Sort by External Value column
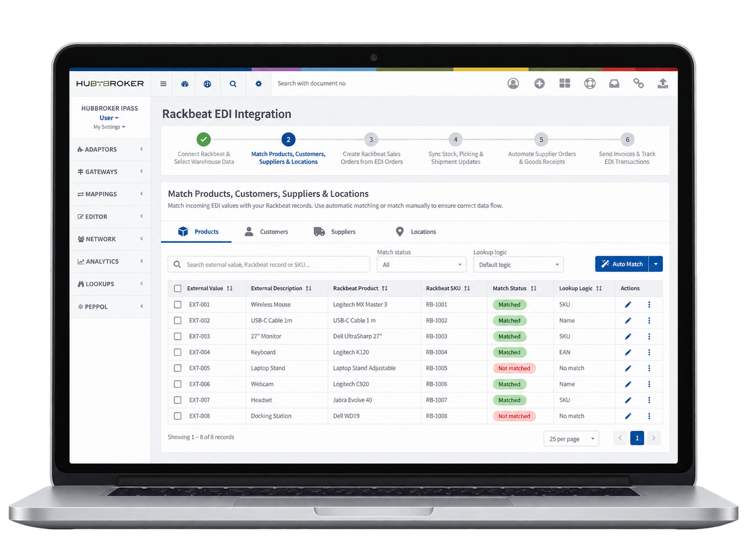This screenshot has height=560, width=747. tap(230, 289)
